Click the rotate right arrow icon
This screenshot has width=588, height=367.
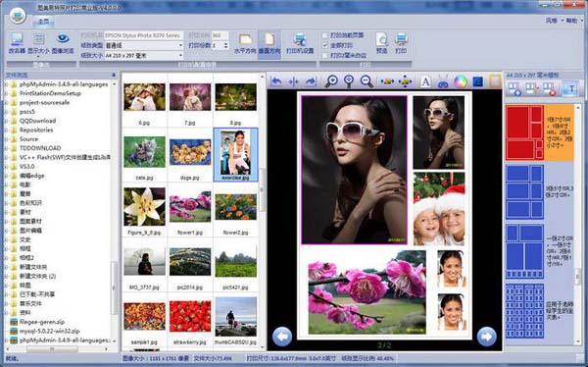pyautogui.click(x=311, y=81)
